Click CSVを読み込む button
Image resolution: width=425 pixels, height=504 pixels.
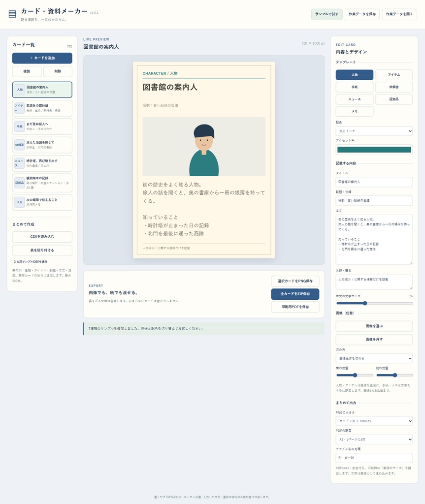42,237
